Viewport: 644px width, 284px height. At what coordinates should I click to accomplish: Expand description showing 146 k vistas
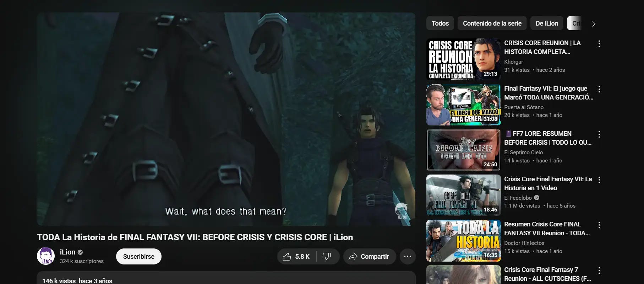[226, 278]
